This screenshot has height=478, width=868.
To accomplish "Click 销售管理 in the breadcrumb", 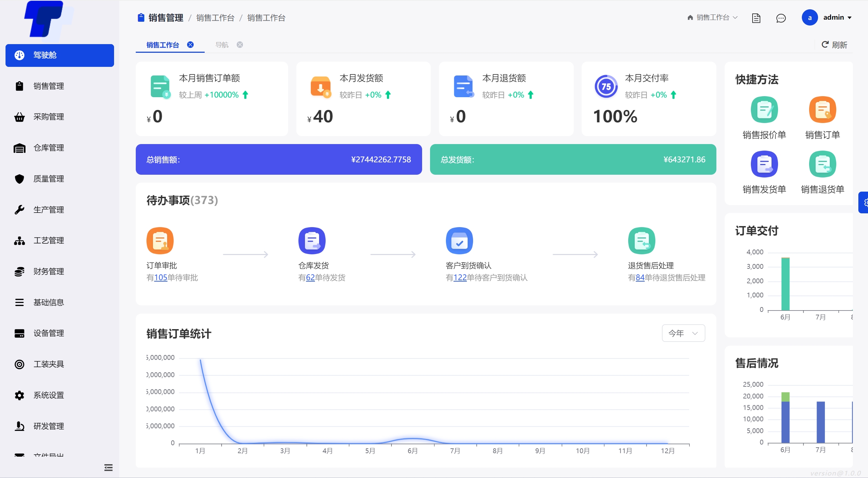I will pos(166,18).
